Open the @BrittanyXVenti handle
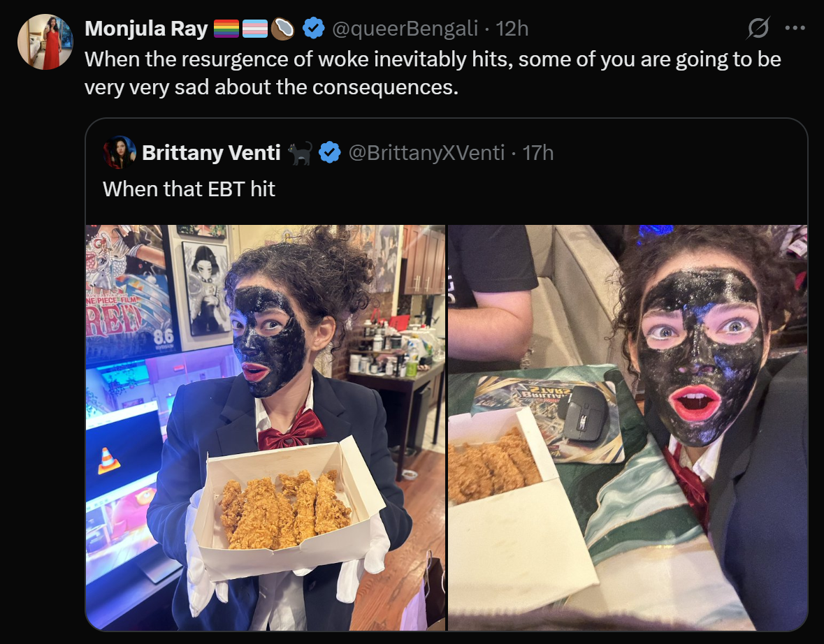This screenshot has height=644, width=824. (x=426, y=153)
